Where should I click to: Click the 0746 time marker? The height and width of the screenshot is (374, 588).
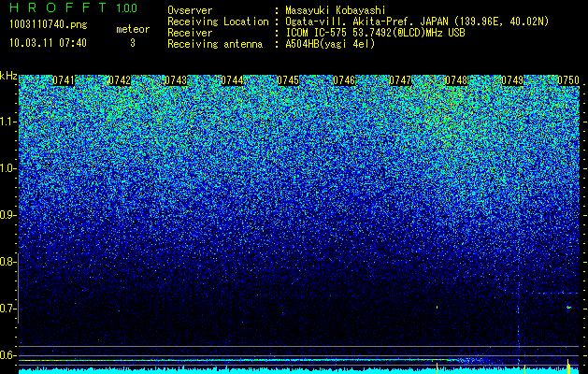344,80
